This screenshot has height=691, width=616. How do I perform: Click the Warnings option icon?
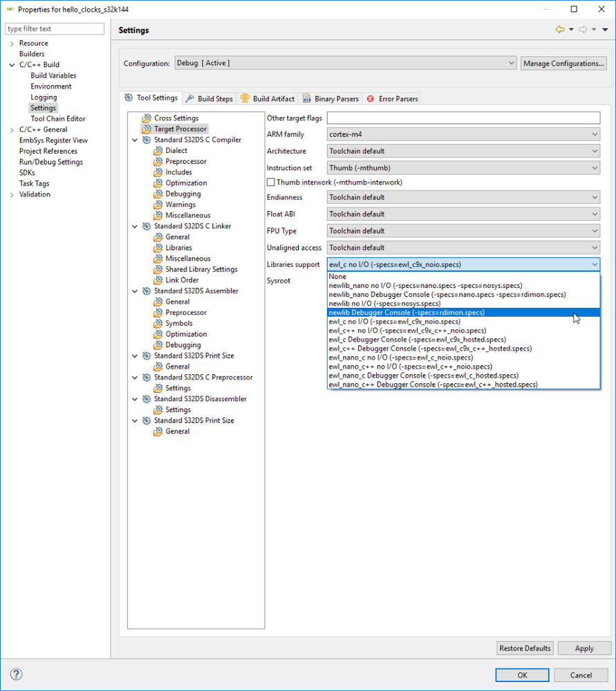pyautogui.click(x=158, y=205)
